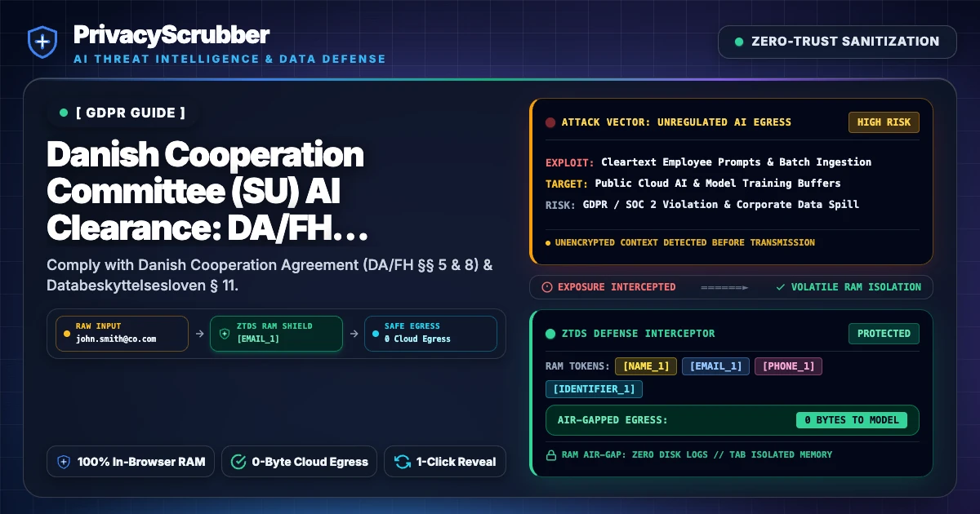Click refresh icon in 1-Click Reveal badge
The height and width of the screenshot is (514, 980).
402,462
